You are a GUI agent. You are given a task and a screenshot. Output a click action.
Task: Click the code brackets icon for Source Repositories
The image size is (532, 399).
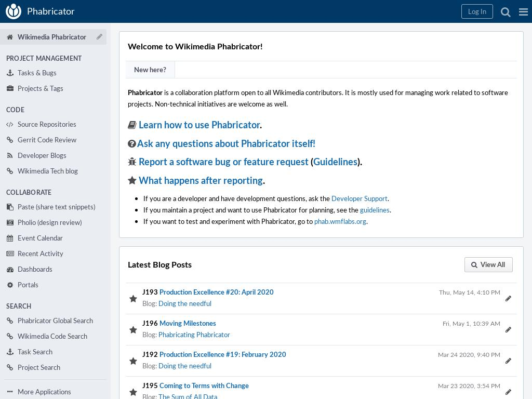pos(10,125)
